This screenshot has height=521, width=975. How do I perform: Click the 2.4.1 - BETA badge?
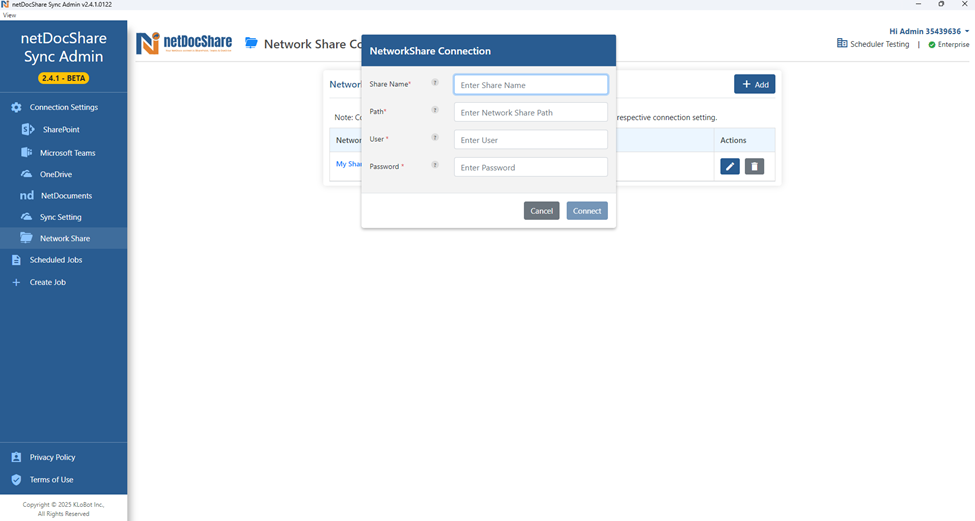(x=63, y=78)
